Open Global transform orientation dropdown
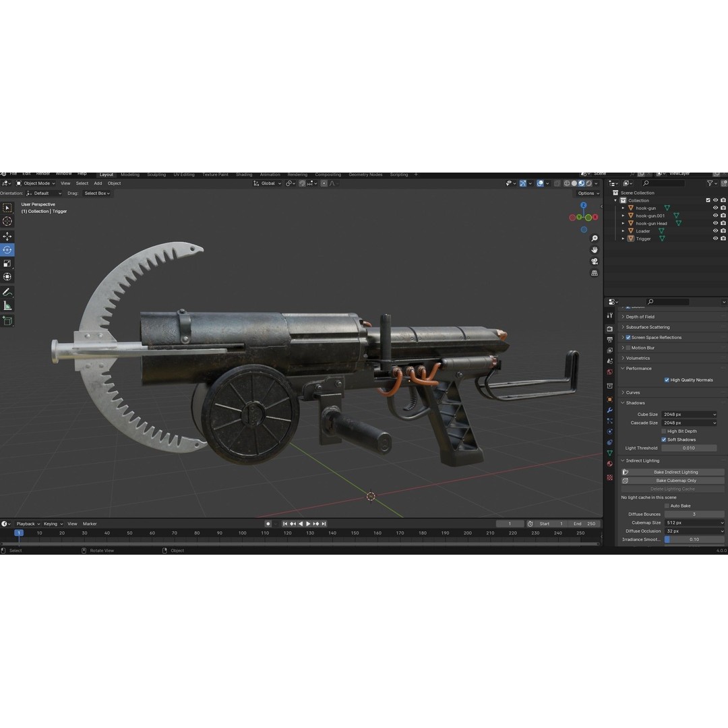Screen dimensions: 728x728 click(x=267, y=183)
